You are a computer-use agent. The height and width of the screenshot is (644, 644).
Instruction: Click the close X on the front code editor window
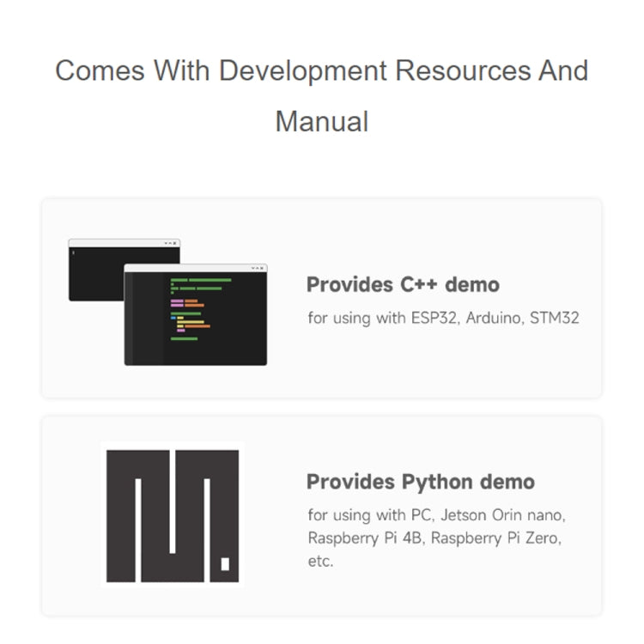point(262,269)
